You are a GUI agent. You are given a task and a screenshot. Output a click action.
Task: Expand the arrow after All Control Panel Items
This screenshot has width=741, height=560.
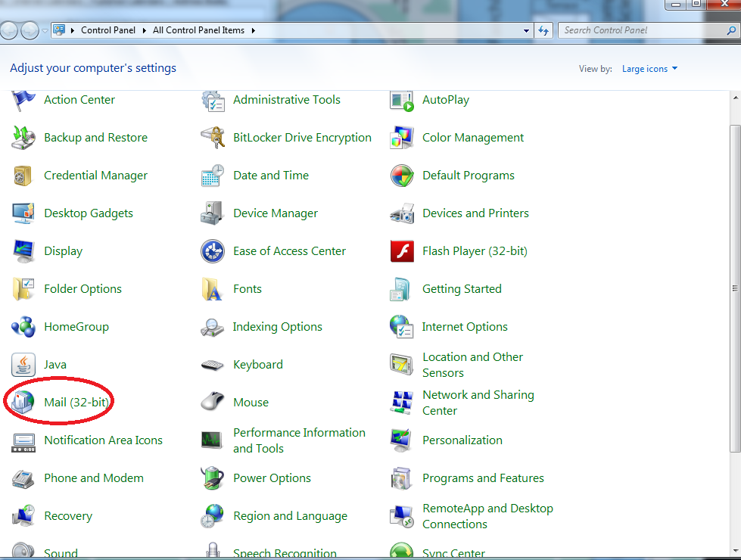click(254, 31)
